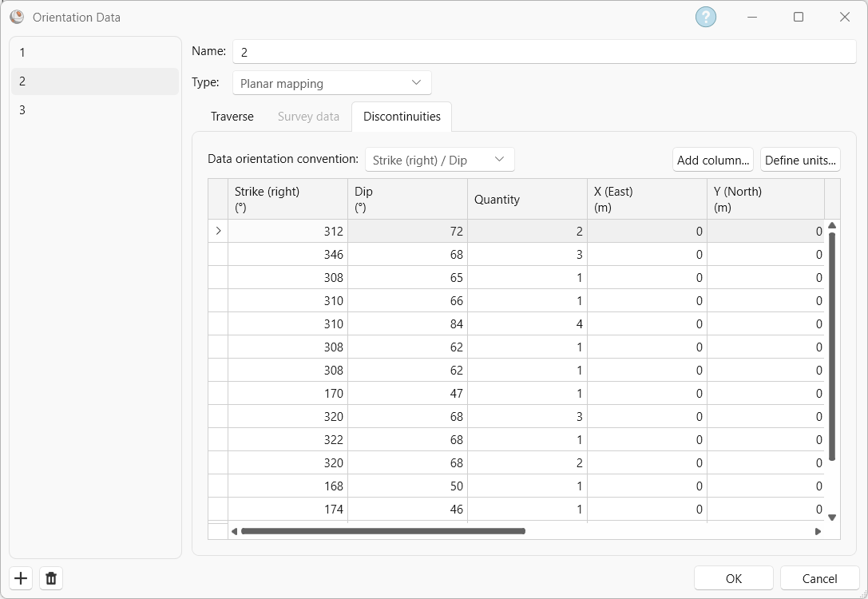
Task: Select data set 3 in the sidebar
Action: pyautogui.click(x=95, y=110)
